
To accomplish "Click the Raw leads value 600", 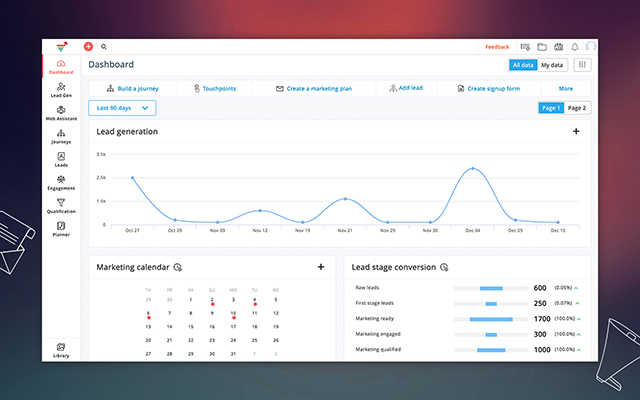I will [540, 288].
